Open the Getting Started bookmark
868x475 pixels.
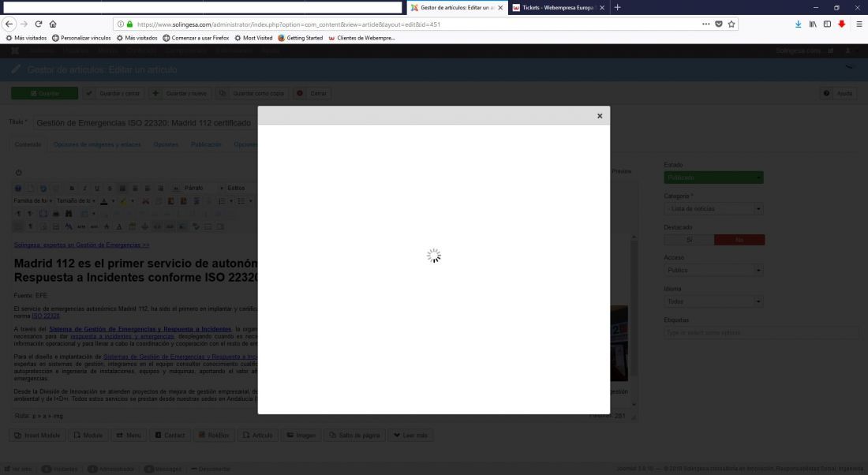click(x=300, y=38)
